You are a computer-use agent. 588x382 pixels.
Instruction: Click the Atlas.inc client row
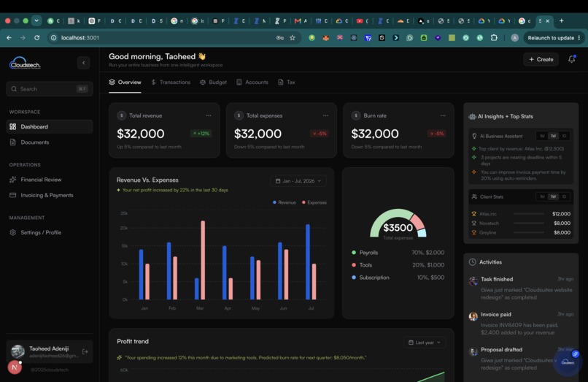point(521,214)
